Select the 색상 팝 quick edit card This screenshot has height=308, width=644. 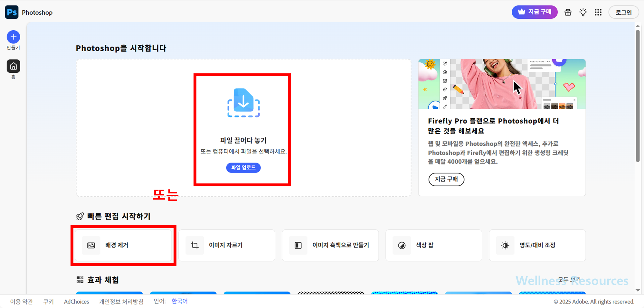coord(434,245)
